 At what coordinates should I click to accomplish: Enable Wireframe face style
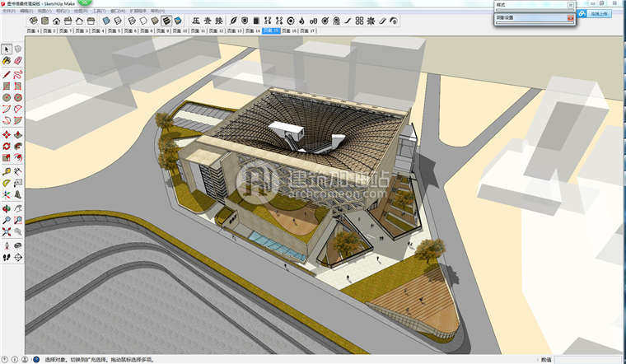coord(132,21)
